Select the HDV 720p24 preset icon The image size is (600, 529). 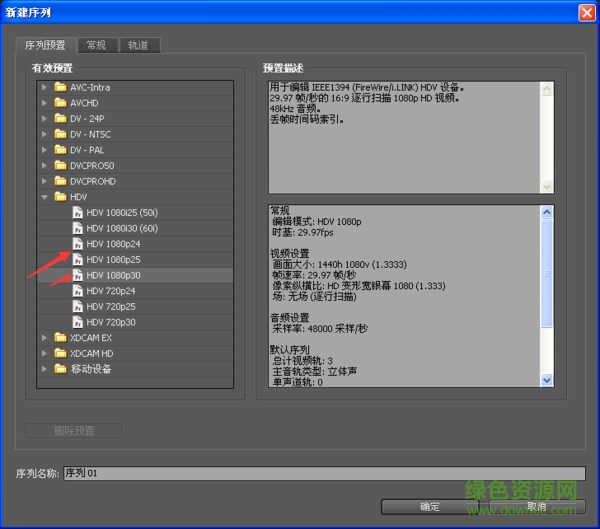tap(77, 290)
